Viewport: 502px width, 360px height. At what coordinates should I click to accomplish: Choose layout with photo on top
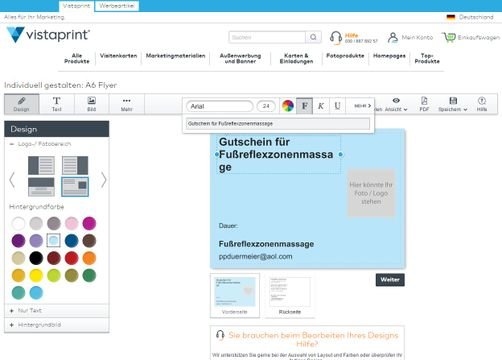[41, 187]
